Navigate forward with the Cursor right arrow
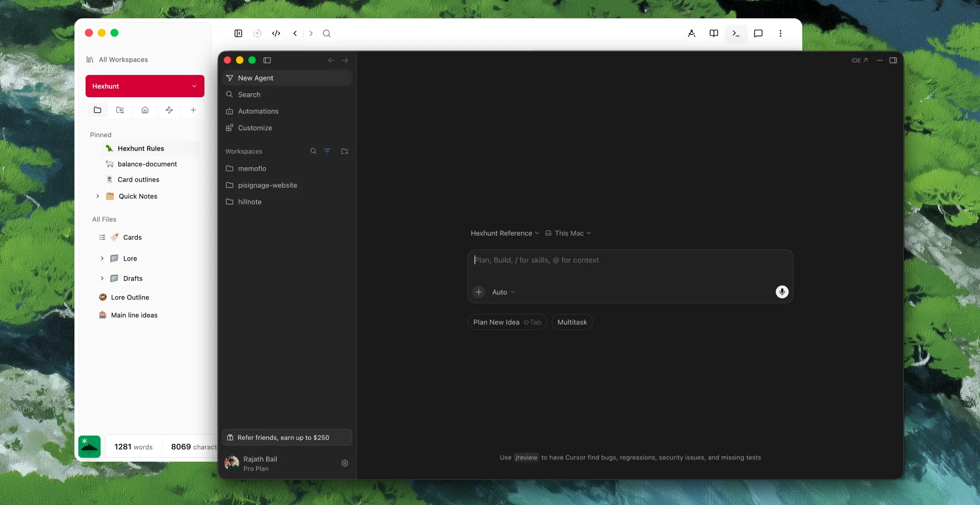The width and height of the screenshot is (980, 505). point(345,60)
